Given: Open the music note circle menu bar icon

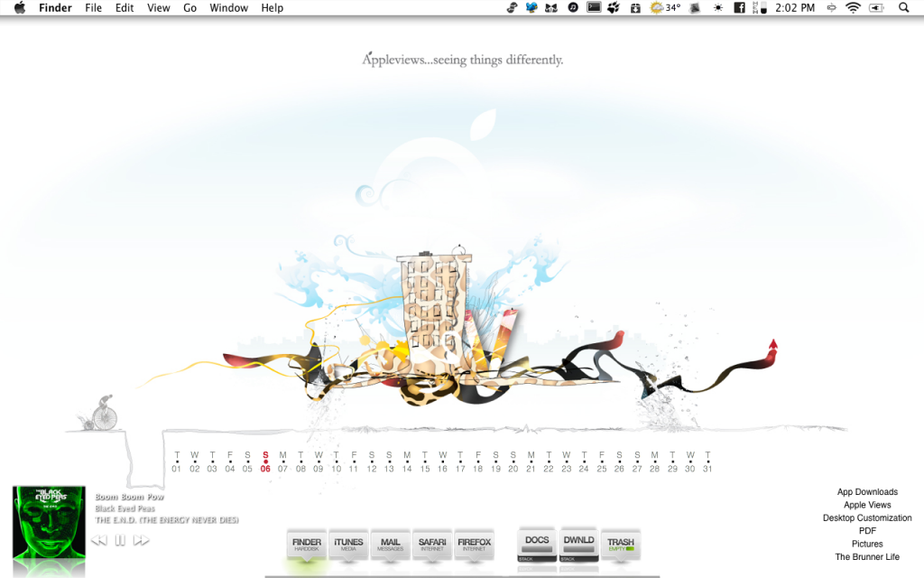Looking at the screenshot, I should (573, 7).
